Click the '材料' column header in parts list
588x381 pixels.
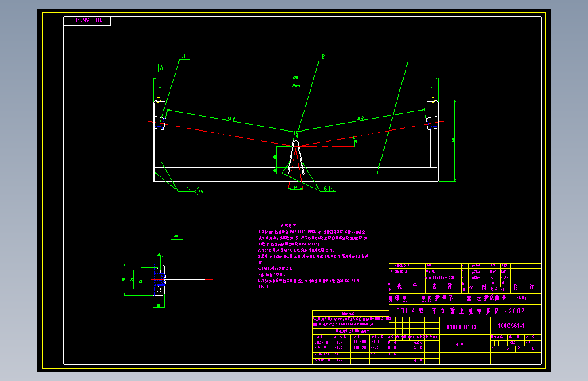pos(478,287)
